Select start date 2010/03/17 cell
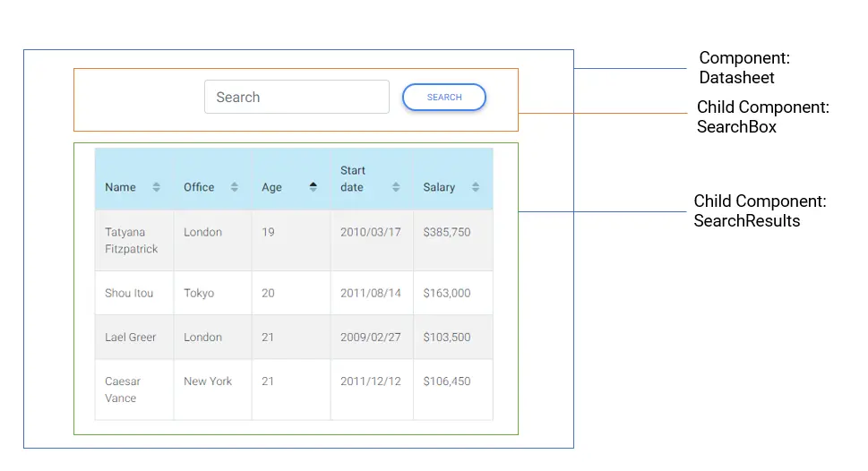Viewport: 868px width, 471px height. click(x=372, y=240)
